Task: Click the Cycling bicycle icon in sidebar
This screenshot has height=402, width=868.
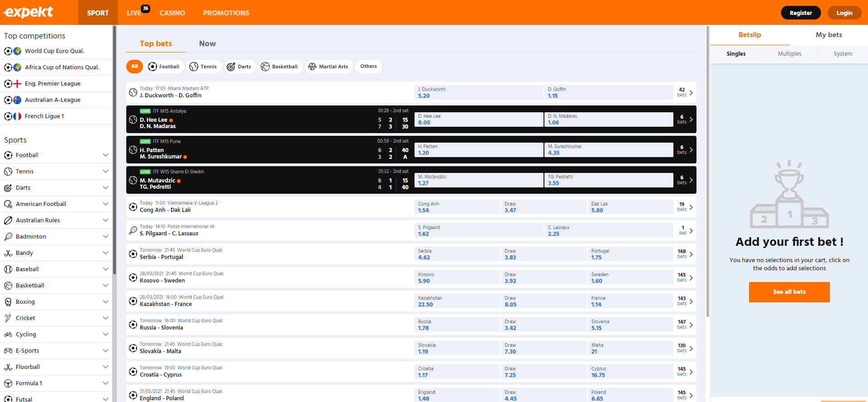Action: click(8, 335)
